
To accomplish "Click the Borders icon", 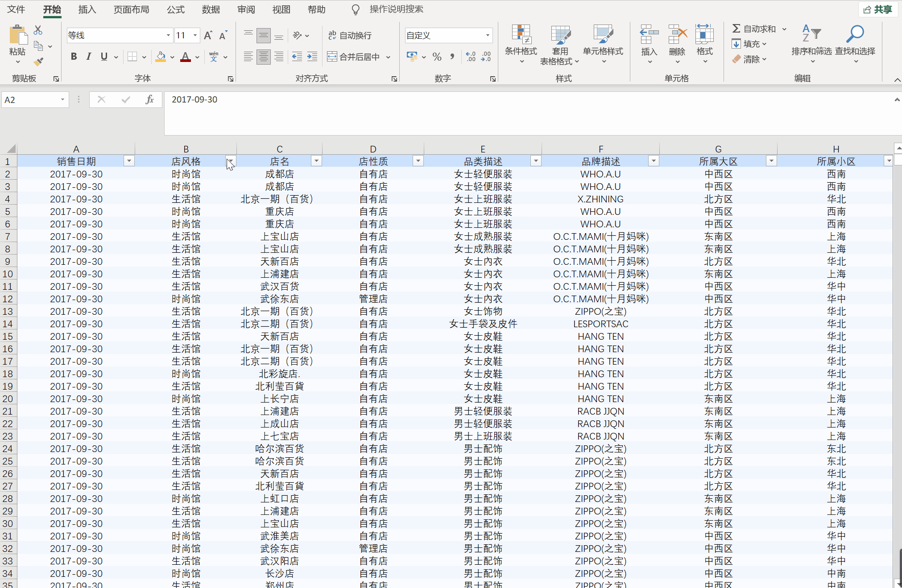I will click(132, 57).
